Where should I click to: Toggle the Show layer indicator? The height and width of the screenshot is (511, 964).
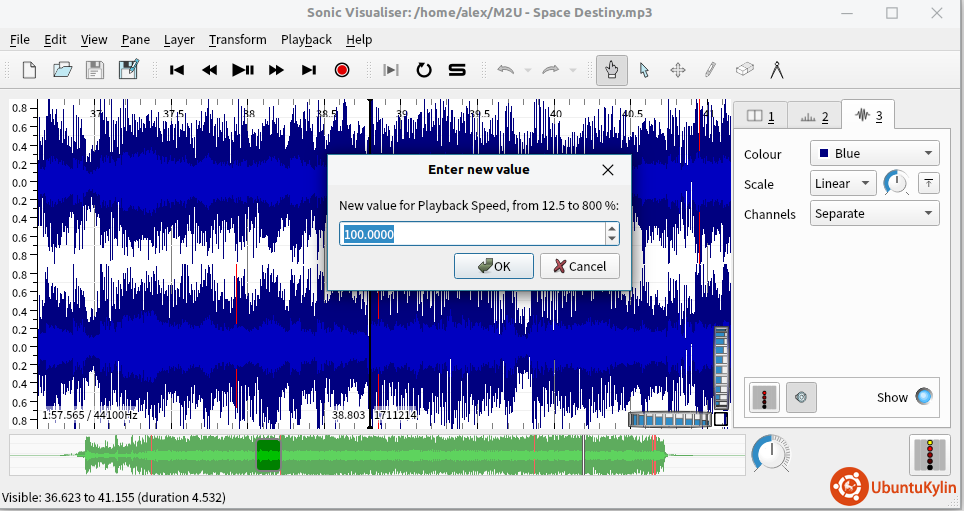point(923,397)
